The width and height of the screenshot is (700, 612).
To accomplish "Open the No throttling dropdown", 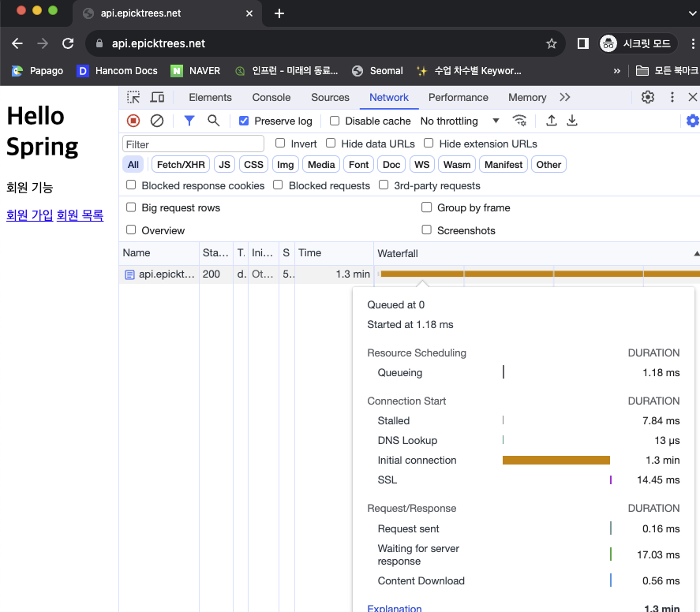I will point(460,121).
